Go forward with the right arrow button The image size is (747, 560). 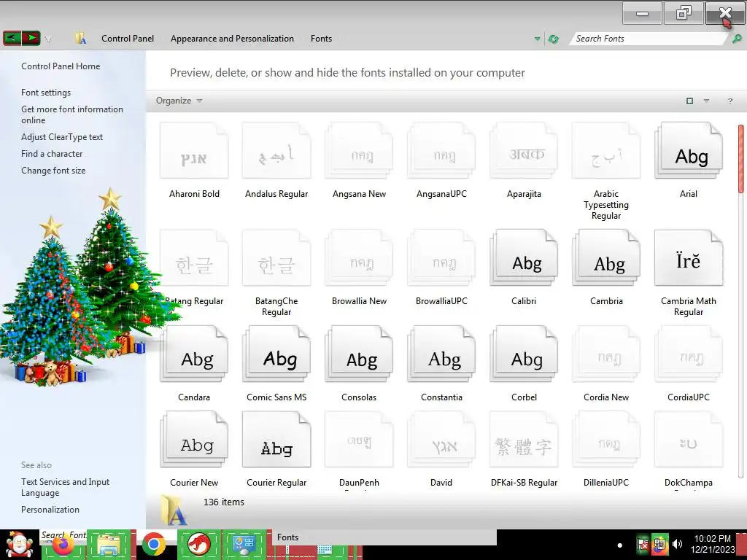pyautogui.click(x=31, y=38)
